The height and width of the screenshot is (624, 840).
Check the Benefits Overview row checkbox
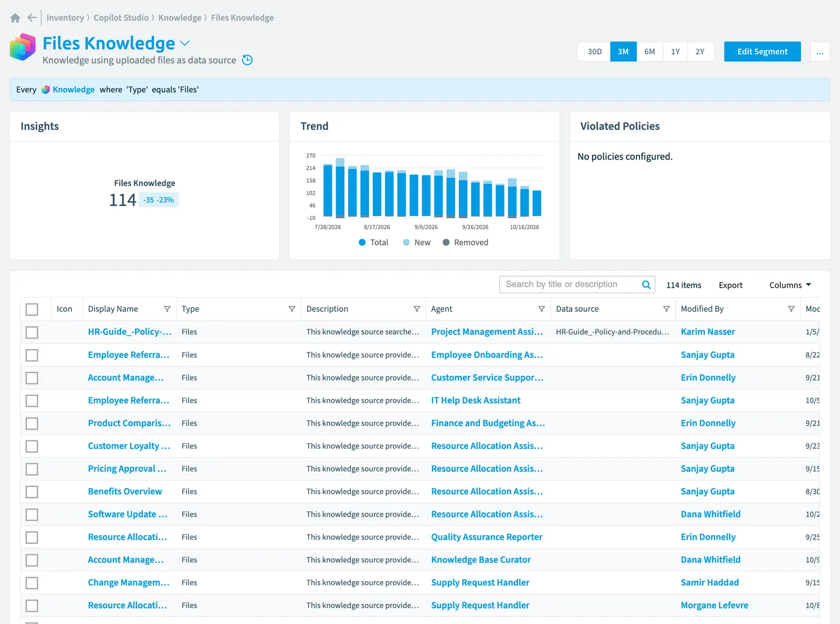(32, 492)
